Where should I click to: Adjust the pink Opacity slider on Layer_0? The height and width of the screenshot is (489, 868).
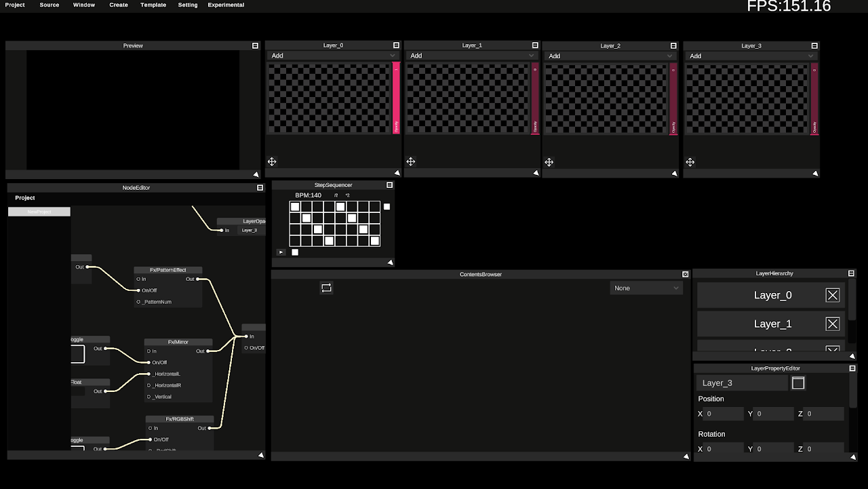[397, 98]
